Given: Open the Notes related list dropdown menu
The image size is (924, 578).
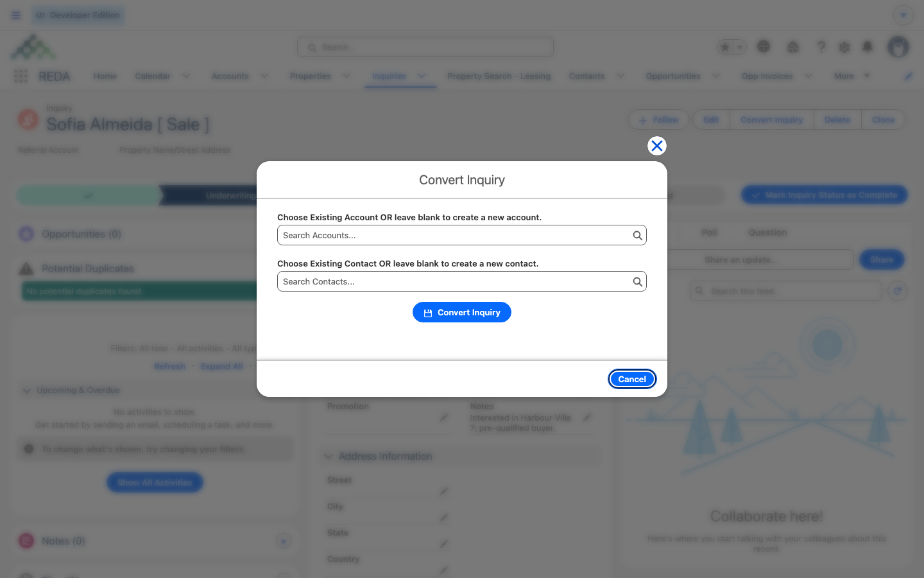Looking at the screenshot, I should 284,541.
